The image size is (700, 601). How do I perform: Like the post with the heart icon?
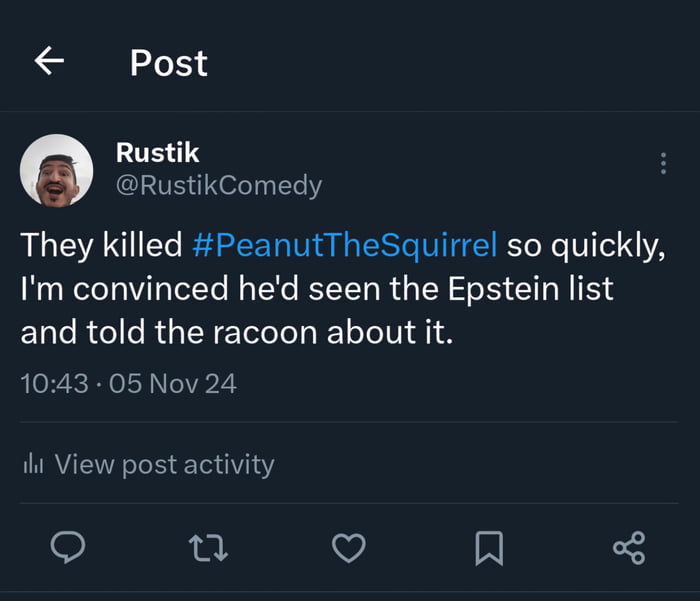(348, 547)
